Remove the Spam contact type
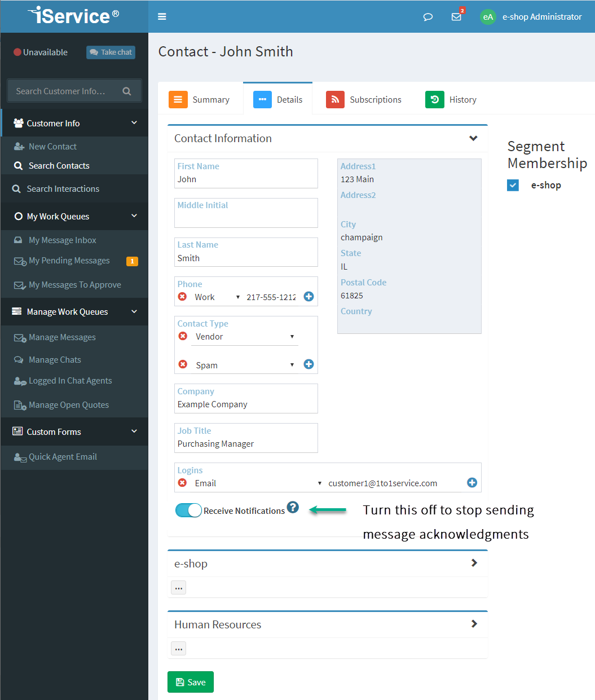This screenshot has height=700, width=595. (x=183, y=364)
